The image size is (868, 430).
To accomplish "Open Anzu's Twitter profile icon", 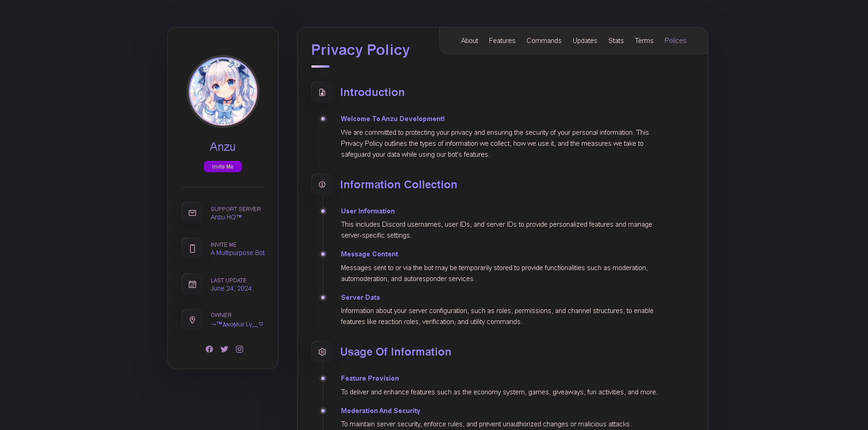I will 224,349.
